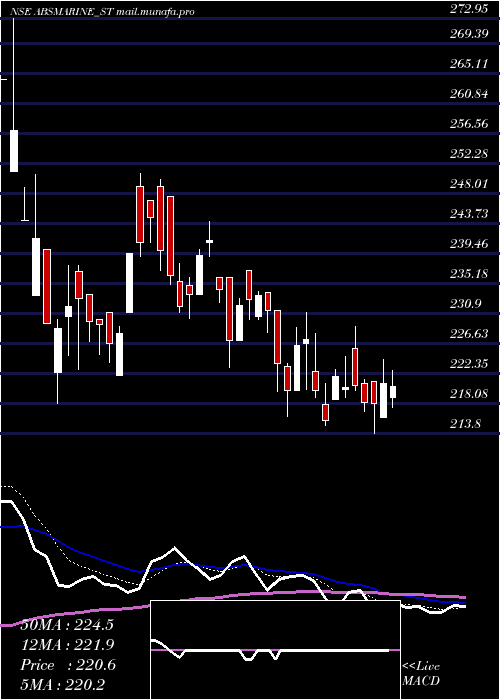500x700 pixels.
Task: Click the 269.39 price axis label
Action: [468, 34]
